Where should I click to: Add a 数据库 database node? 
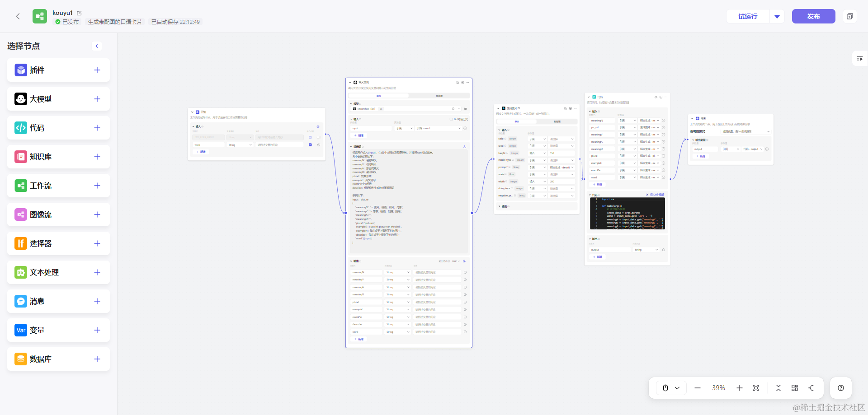pyautogui.click(x=97, y=359)
